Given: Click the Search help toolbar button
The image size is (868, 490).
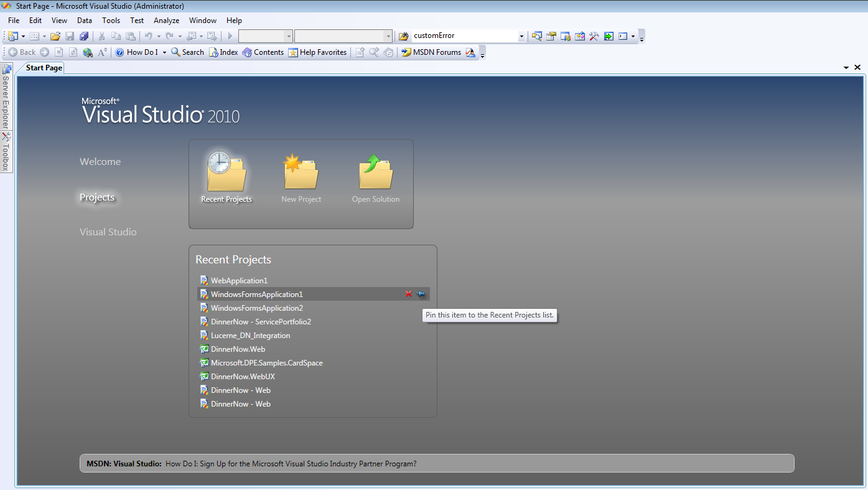Looking at the screenshot, I should [188, 52].
